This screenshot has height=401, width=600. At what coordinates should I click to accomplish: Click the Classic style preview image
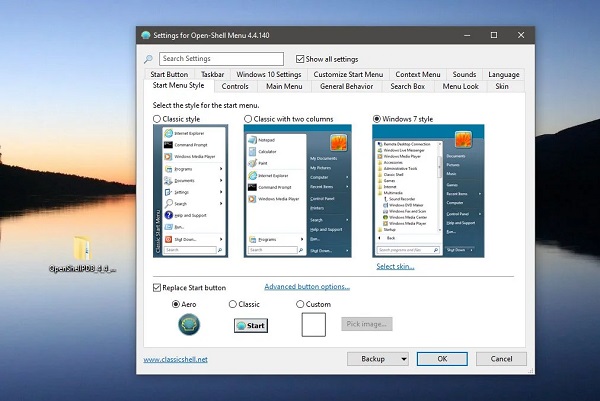point(191,191)
